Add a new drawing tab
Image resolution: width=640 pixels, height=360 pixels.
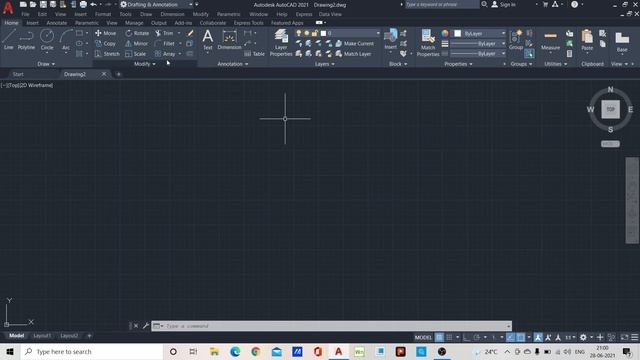click(x=119, y=74)
